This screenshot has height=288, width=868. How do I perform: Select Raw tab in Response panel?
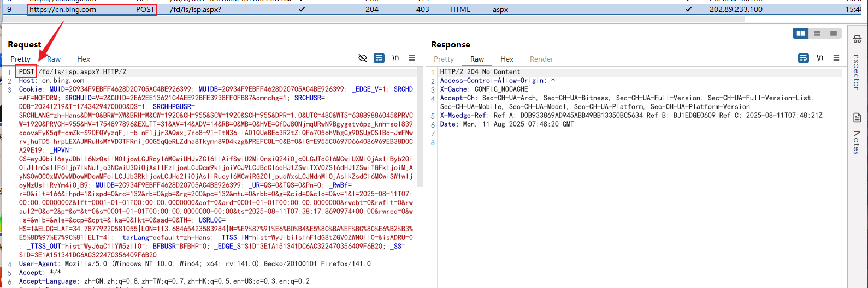tap(477, 59)
